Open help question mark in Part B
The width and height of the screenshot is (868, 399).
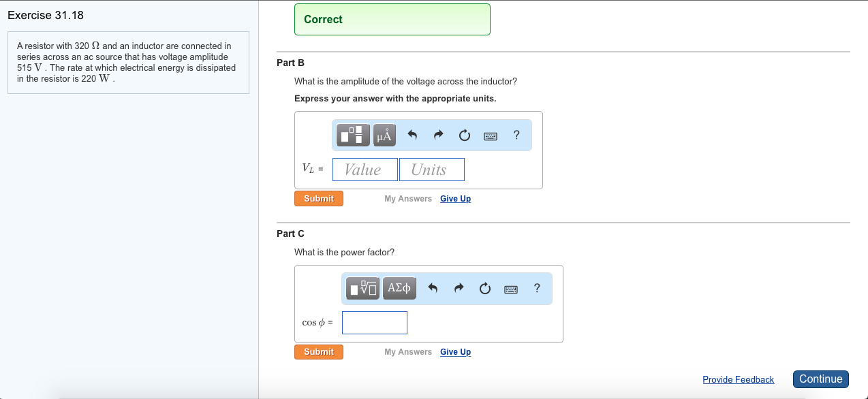click(516, 135)
